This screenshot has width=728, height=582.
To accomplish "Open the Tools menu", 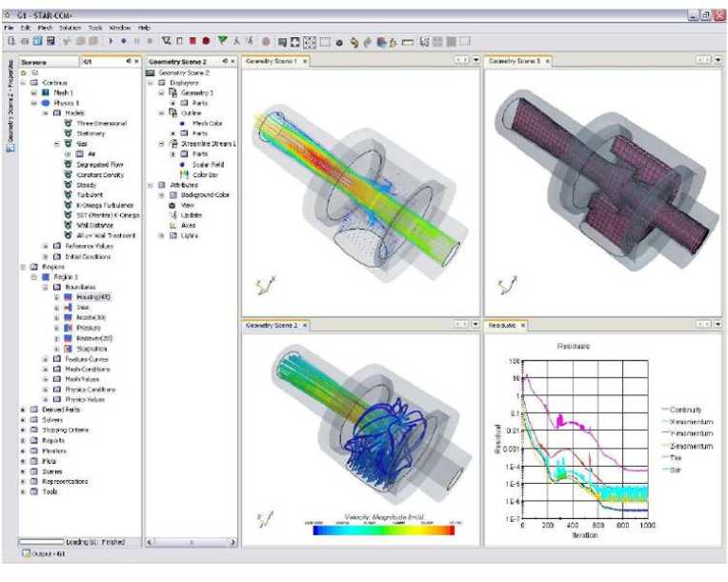I will click(95, 28).
